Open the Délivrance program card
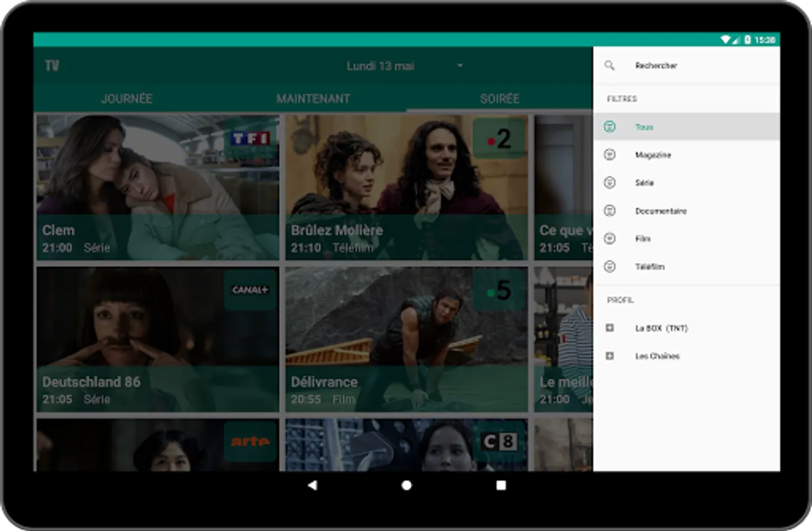 (x=407, y=339)
